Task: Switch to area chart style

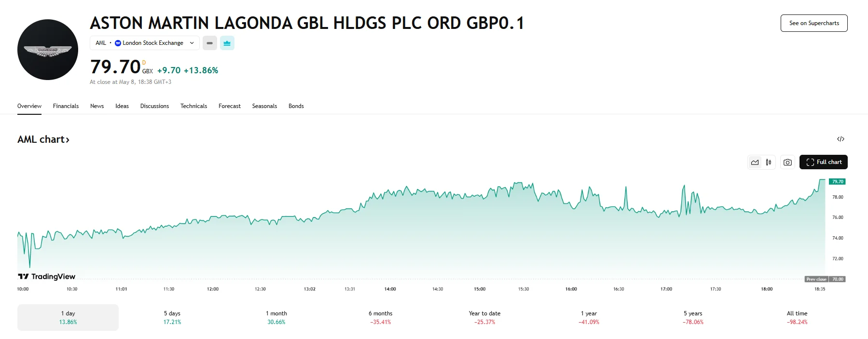Action: point(755,163)
